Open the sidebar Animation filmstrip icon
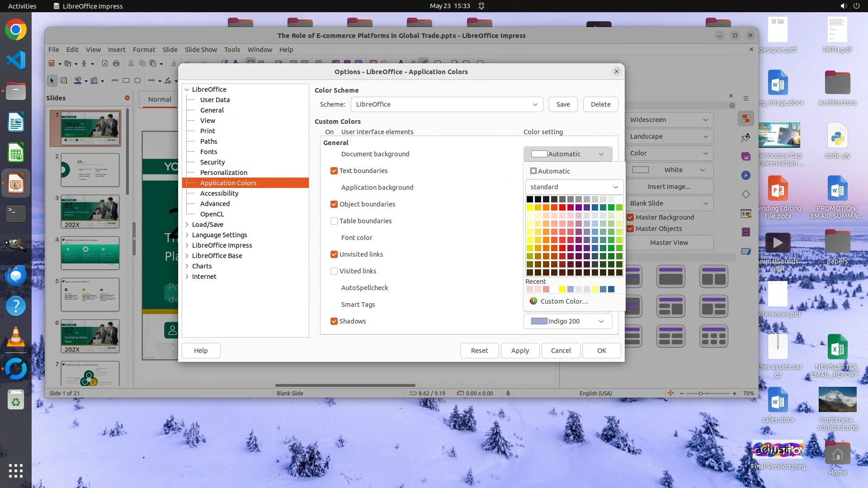This screenshot has width=868, height=488. pos(746,232)
